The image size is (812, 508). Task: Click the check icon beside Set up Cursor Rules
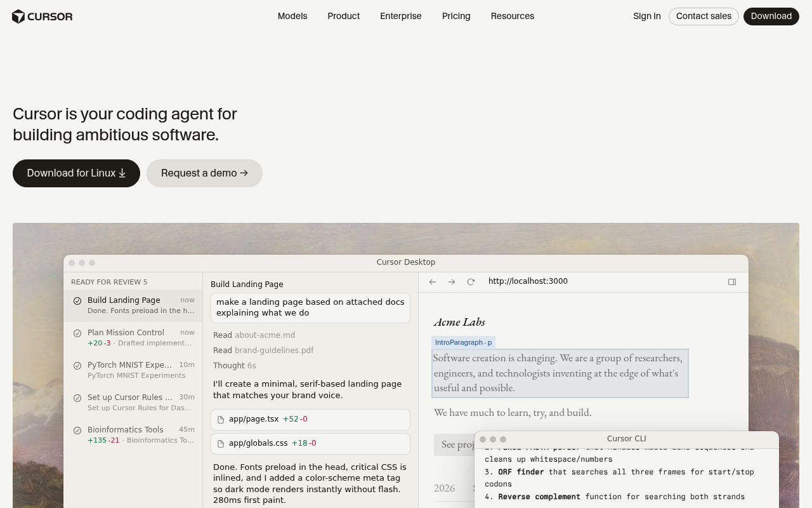(x=77, y=398)
